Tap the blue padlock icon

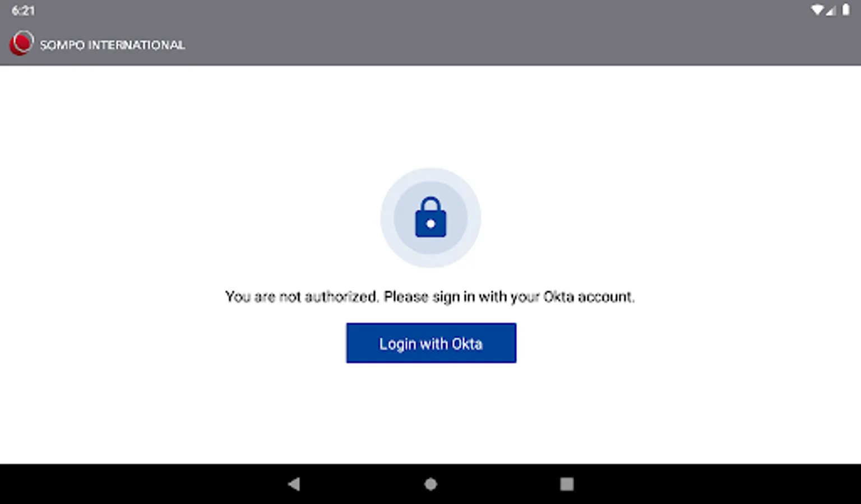point(430,217)
